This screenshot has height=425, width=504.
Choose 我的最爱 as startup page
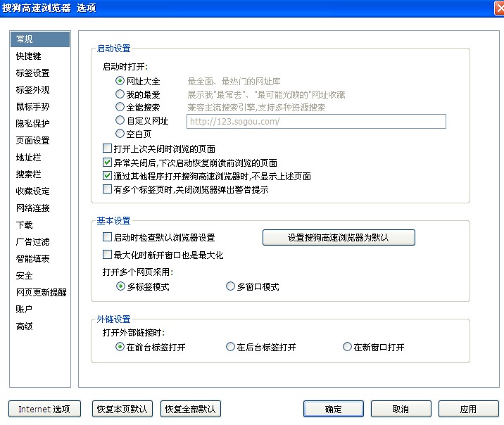(x=120, y=94)
